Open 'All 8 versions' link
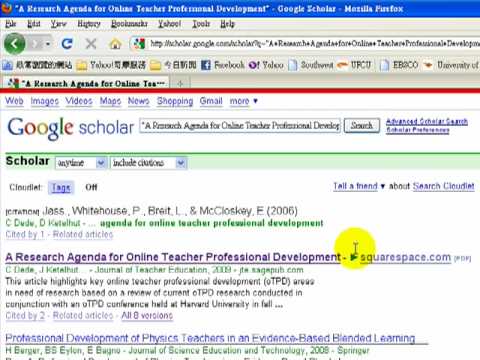Image resolution: width=480 pixels, height=360 pixels. [x=147, y=315]
